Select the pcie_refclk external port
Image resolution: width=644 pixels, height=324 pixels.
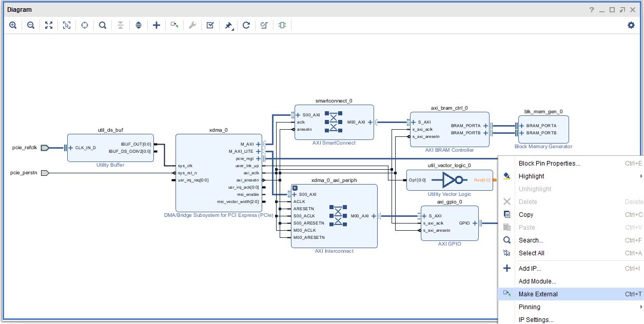45,148
